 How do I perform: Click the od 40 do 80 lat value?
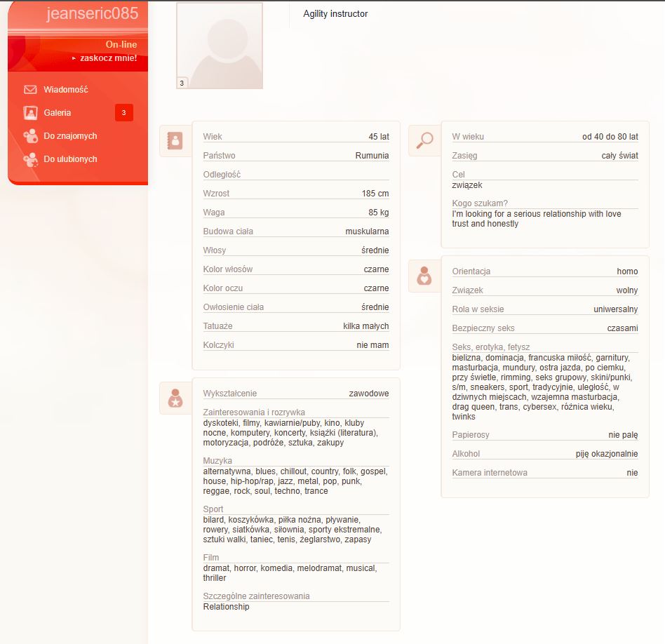[610, 137]
